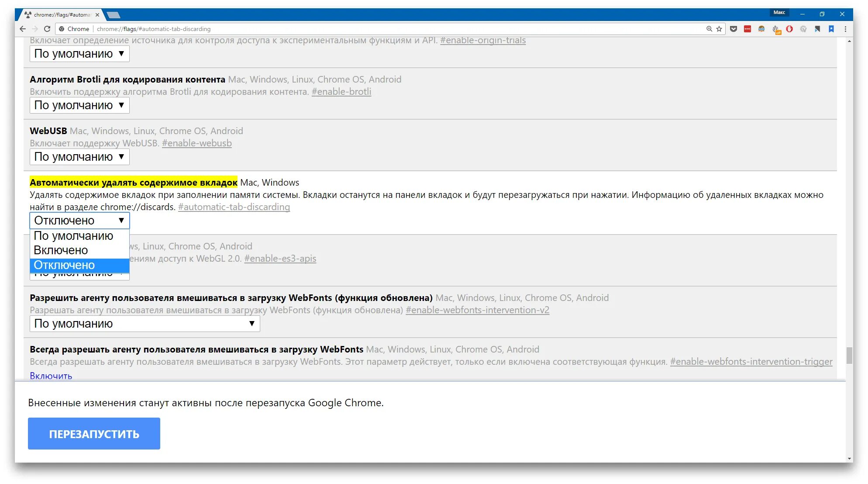Open the WebFonts intervention wide dropdown

[x=145, y=324]
